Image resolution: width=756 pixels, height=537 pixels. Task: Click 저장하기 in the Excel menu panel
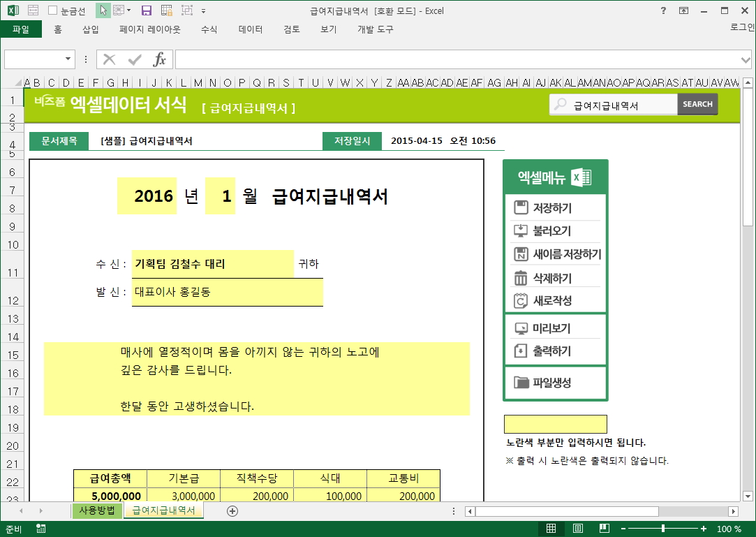coord(552,208)
